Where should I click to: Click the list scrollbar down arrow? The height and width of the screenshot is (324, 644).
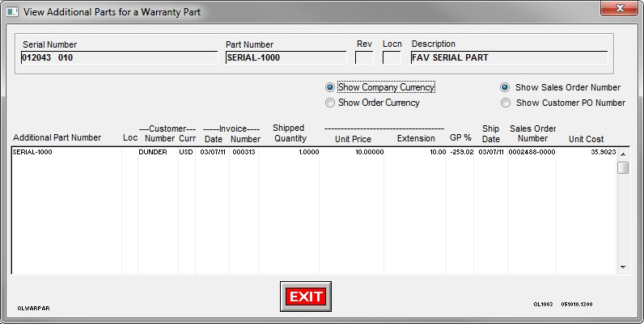click(623, 267)
